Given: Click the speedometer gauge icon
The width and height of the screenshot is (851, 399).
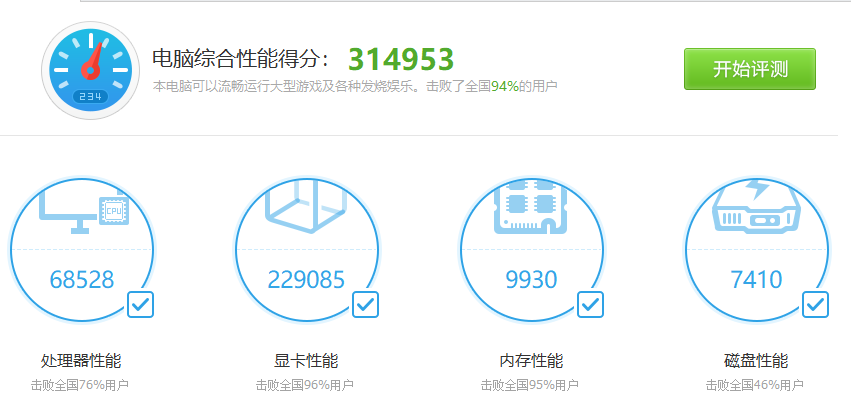Looking at the screenshot, I should [91, 71].
